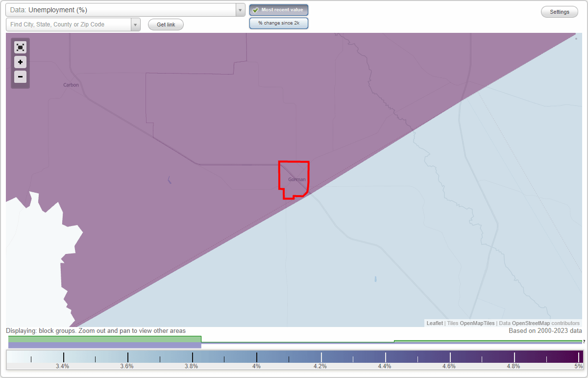Screen dimensions: 588x378
Task: Zoom out using the minus icon
Action: click(x=20, y=76)
